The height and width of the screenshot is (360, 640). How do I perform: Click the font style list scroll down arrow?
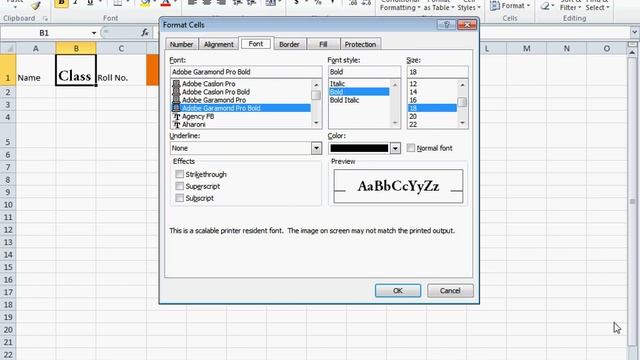(x=395, y=122)
